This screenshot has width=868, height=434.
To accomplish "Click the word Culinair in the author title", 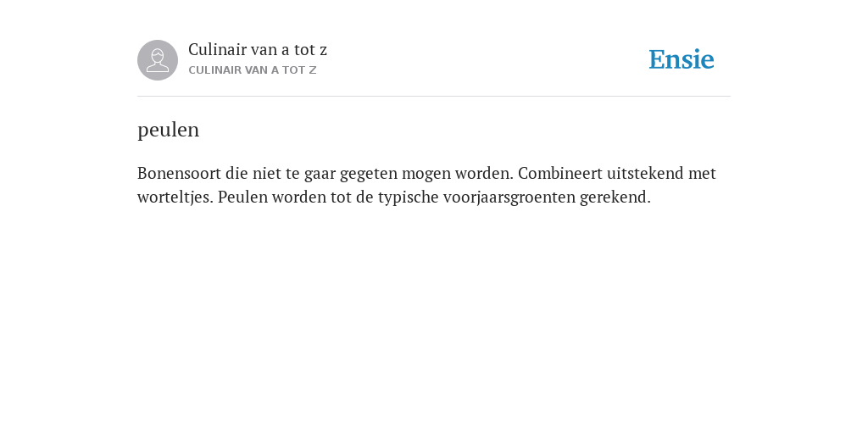I will pyautogui.click(x=218, y=50).
